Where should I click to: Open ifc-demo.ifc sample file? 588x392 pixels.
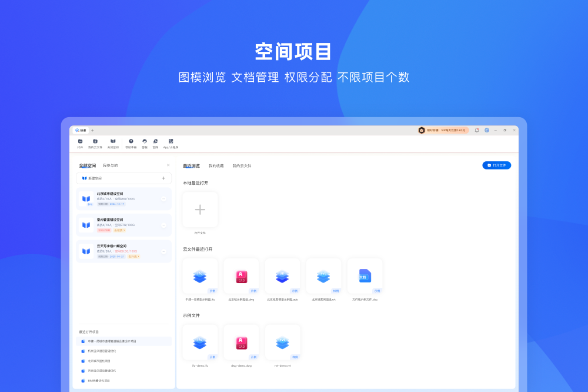200,343
